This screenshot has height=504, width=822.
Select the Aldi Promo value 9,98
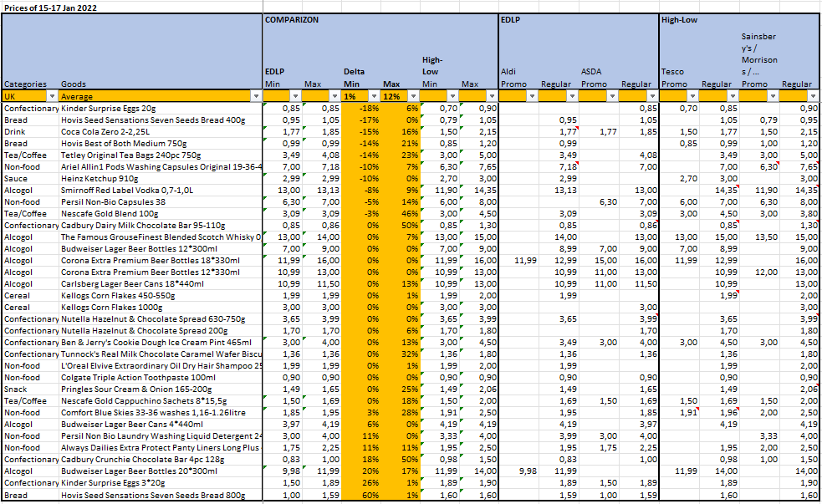click(528, 471)
